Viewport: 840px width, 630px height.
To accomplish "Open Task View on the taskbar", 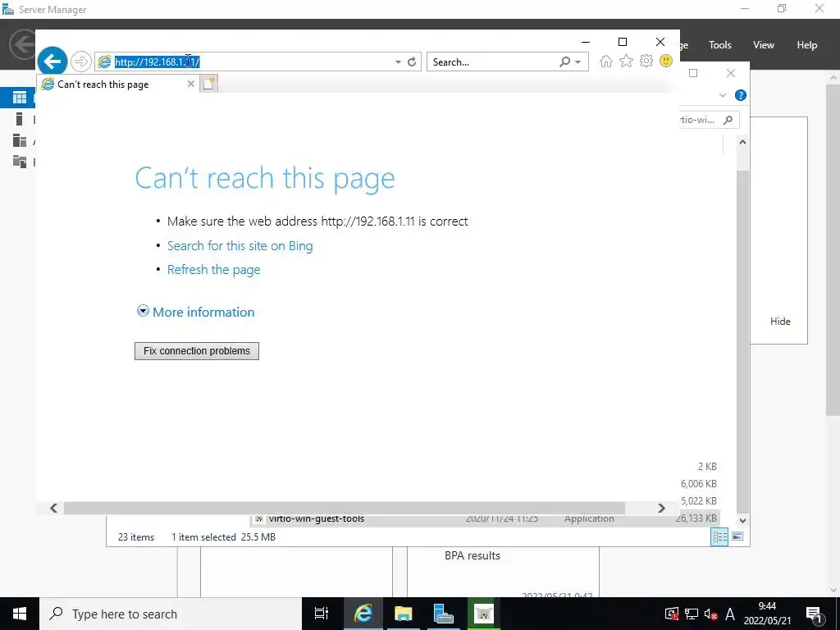I will pos(322,614).
